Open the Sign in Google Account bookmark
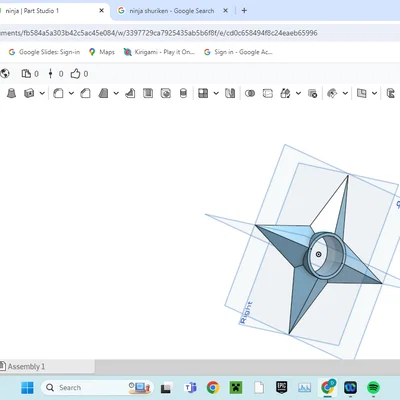Viewport: 400px width, 400px height. 238,52
